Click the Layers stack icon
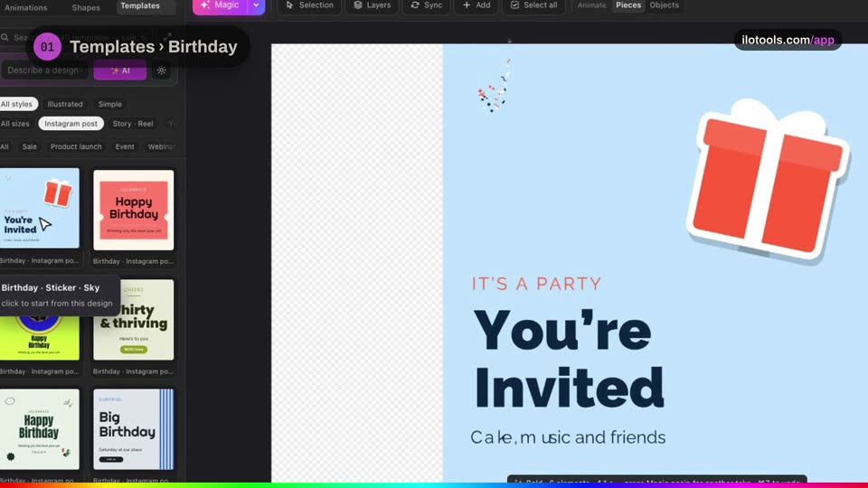This screenshot has height=488, width=868. [x=358, y=5]
